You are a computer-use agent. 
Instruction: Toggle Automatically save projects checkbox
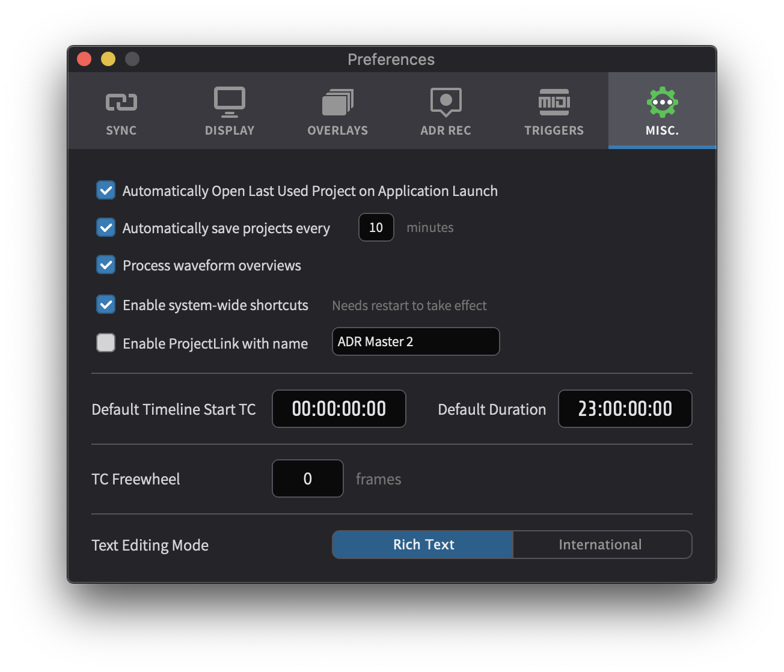(x=106, y=228)
